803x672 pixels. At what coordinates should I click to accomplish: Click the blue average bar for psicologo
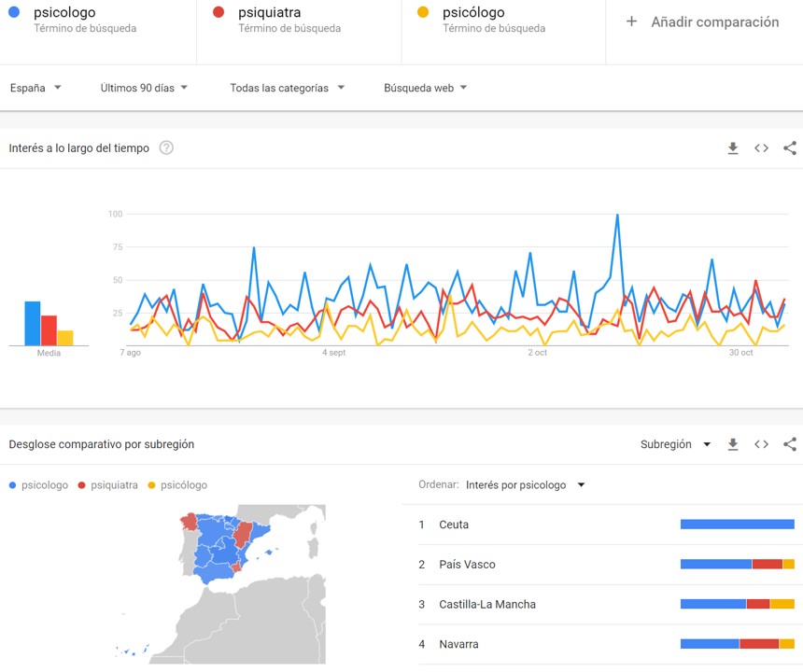click(32, 324)
